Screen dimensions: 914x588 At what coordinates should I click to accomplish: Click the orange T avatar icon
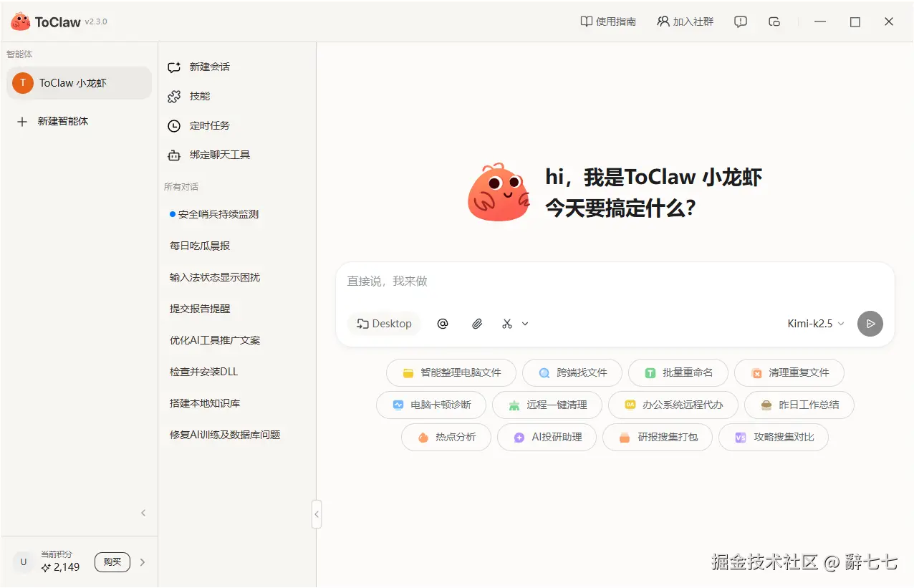tap(23, 83)
